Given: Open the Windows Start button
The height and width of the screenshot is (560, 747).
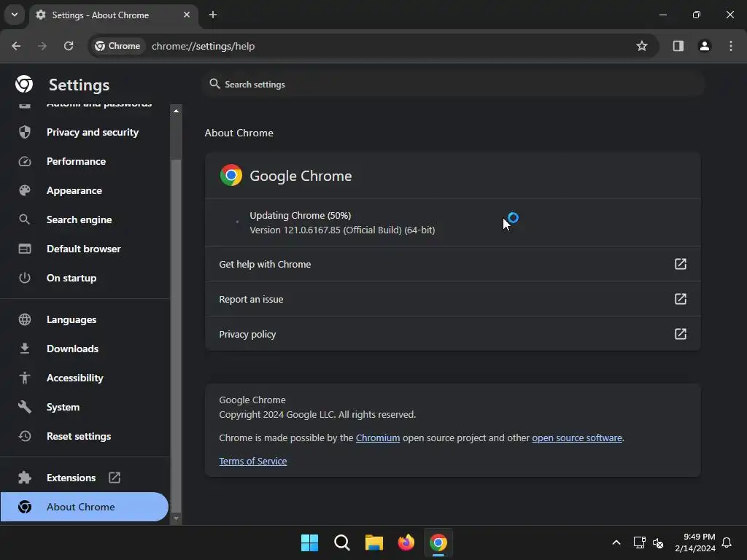Looking at the screenshot, I should point(309,542).
